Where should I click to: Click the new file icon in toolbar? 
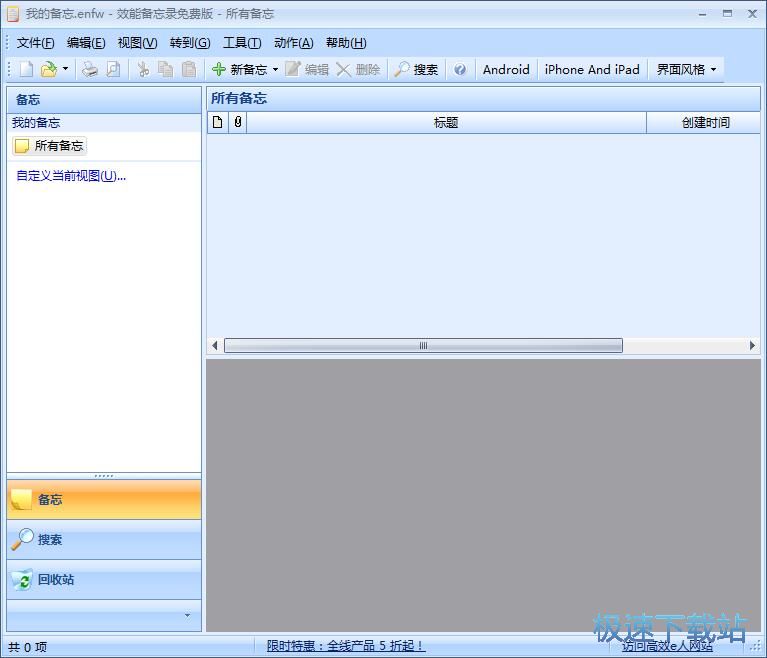[26, 69]
